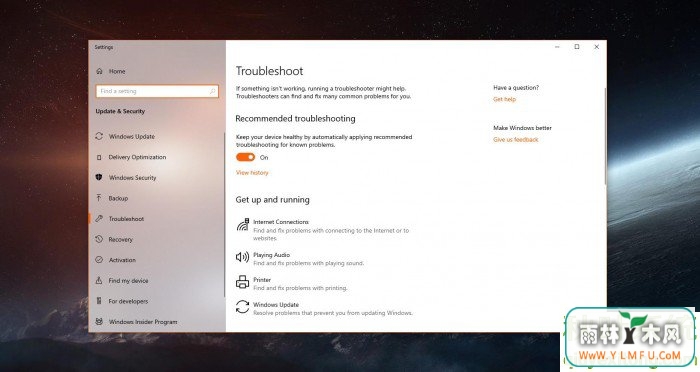Select Backup in sidebar
Screen dimensions: 700x372
click(118, 198)
